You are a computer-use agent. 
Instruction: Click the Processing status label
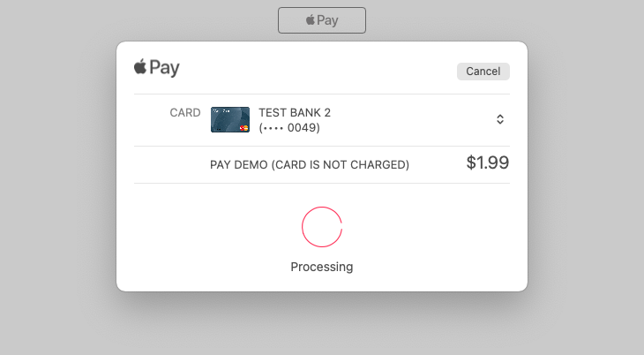click(322, 267)
